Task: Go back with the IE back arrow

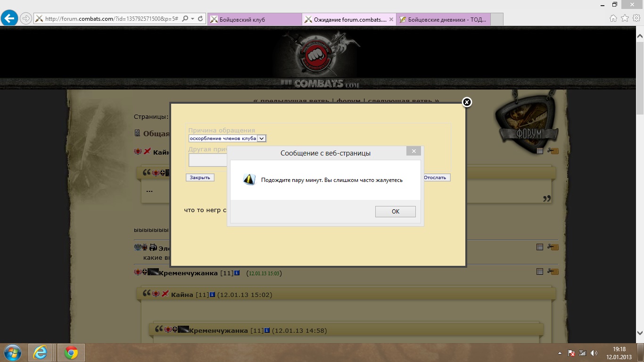Action: [x=9, y=18]
